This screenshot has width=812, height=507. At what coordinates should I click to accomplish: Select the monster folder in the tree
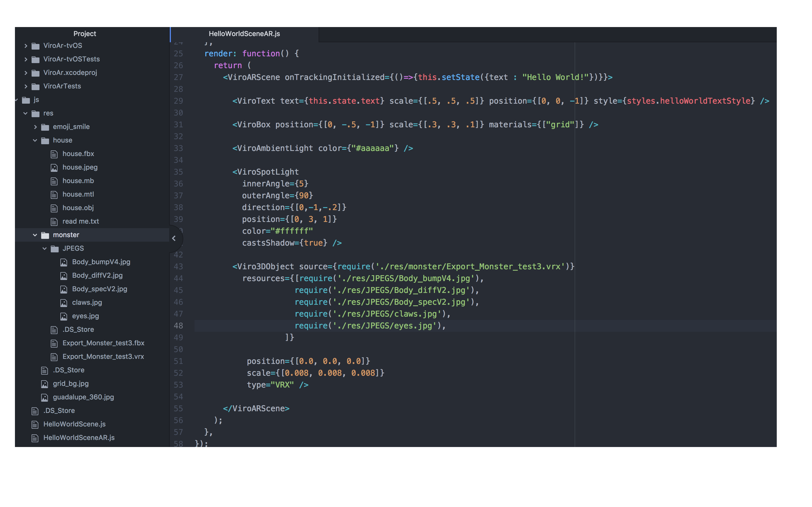click(66, 235)
